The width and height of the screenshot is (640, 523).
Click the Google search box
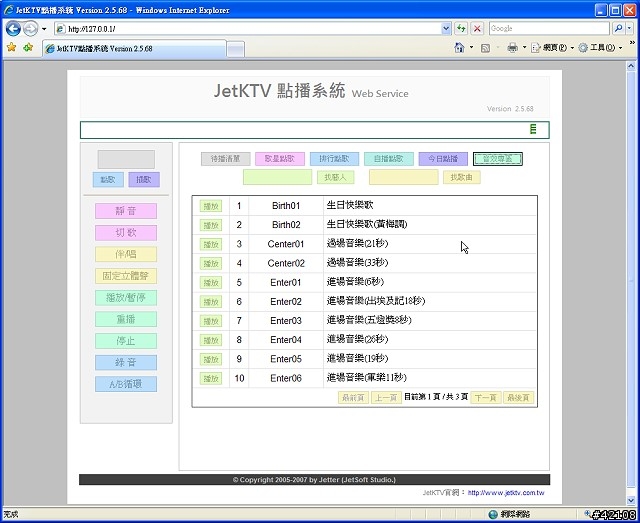point(549,28)
